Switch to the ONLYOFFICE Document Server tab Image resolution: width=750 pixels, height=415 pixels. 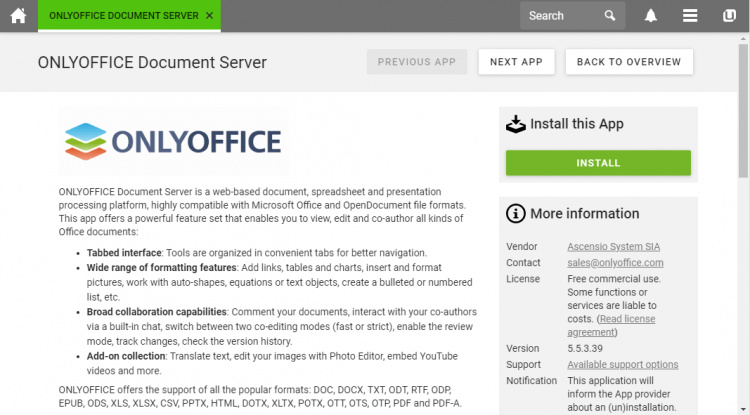[x=118, y=16]
